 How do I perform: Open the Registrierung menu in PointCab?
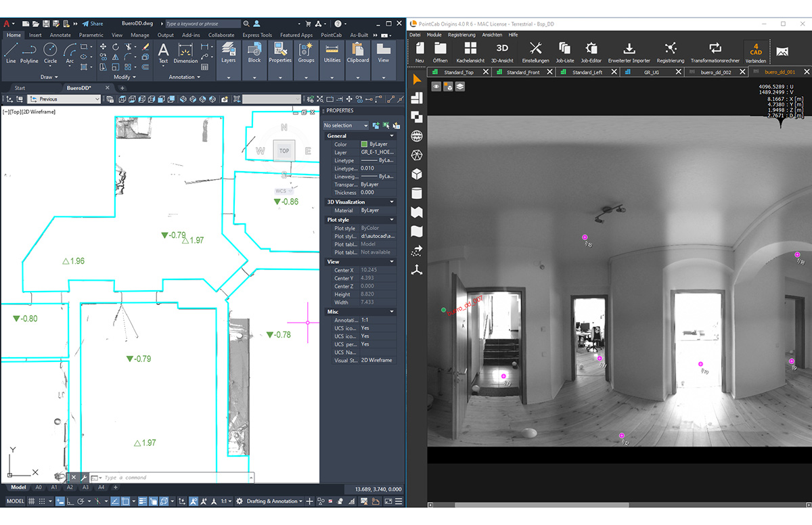coord(463,35)
